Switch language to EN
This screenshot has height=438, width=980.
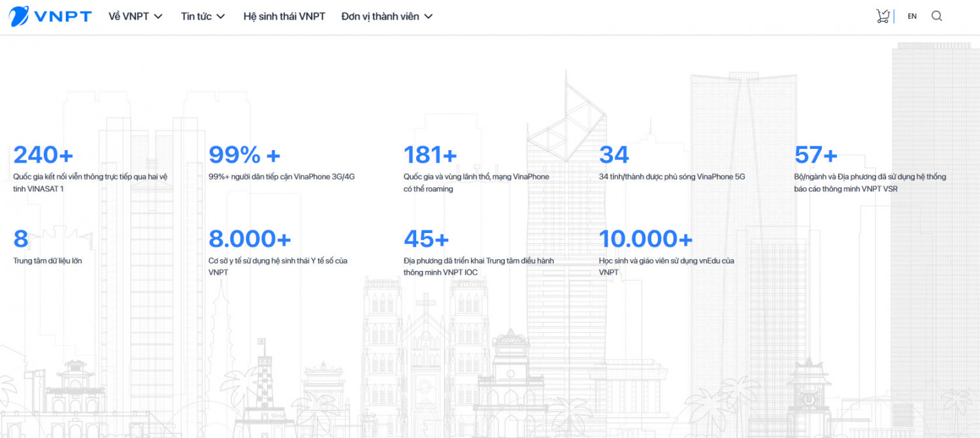click(x=912, y=16)
